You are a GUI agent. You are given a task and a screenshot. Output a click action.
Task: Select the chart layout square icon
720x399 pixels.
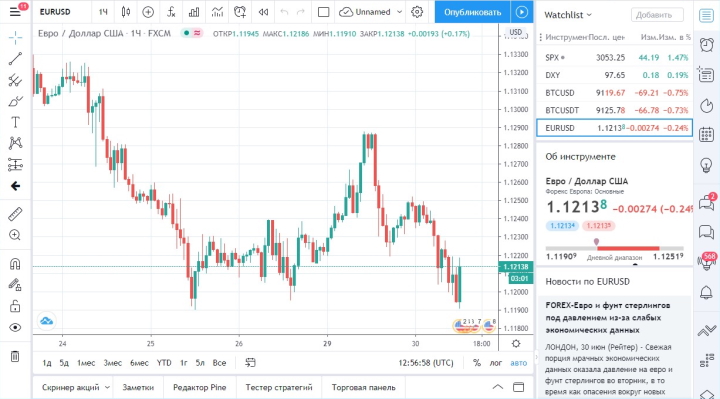click(x=323, y=12)
